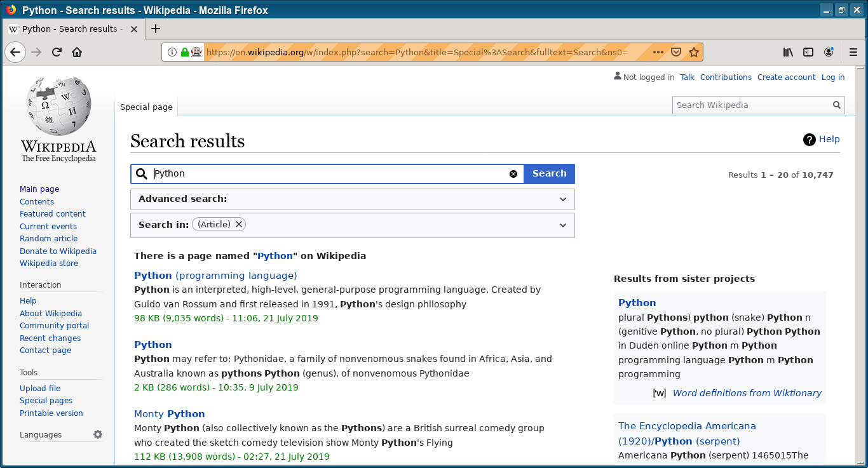Open a Random article
Image resolution: width=868 pixels, height=468 pixels.
[x=49, y=239]
